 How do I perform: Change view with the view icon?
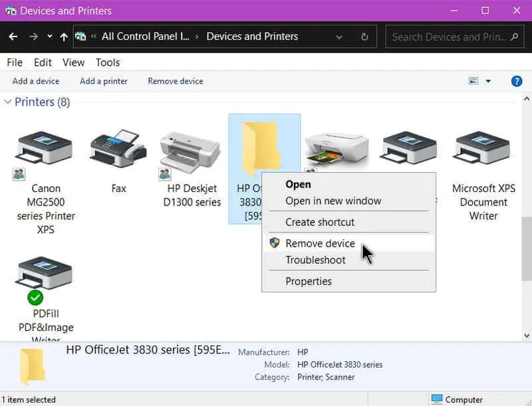[x=473, y=81]
